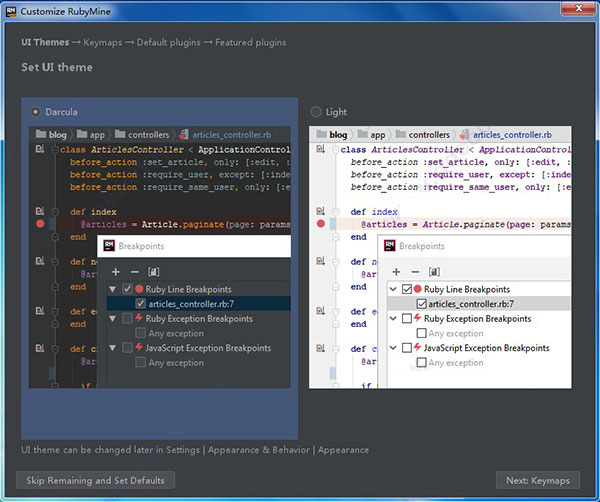This screenshot has height=502, width=600.
Task: Click the Skip Remaining and Set Defaults button
Action: 95,480
